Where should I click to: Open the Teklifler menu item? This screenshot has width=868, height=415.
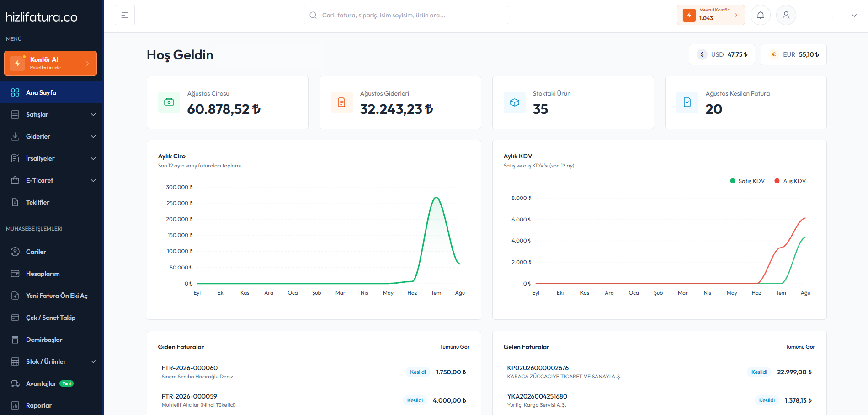[52, 202]
